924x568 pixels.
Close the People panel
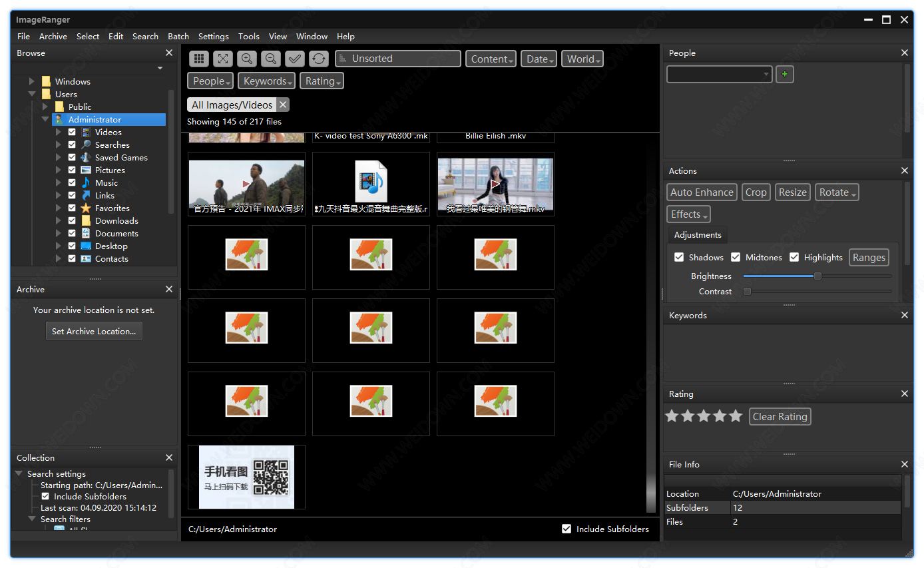click(905, 53)
